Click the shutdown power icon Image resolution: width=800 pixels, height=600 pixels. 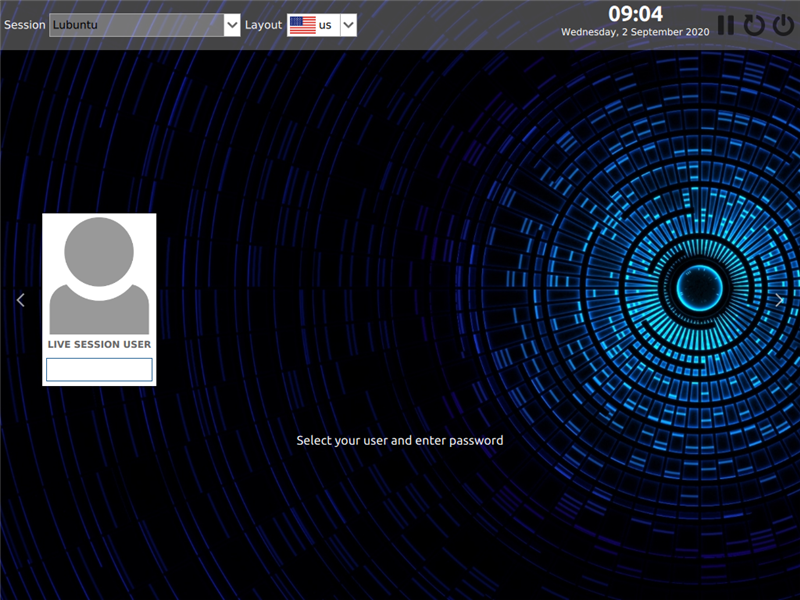[783, 25]
